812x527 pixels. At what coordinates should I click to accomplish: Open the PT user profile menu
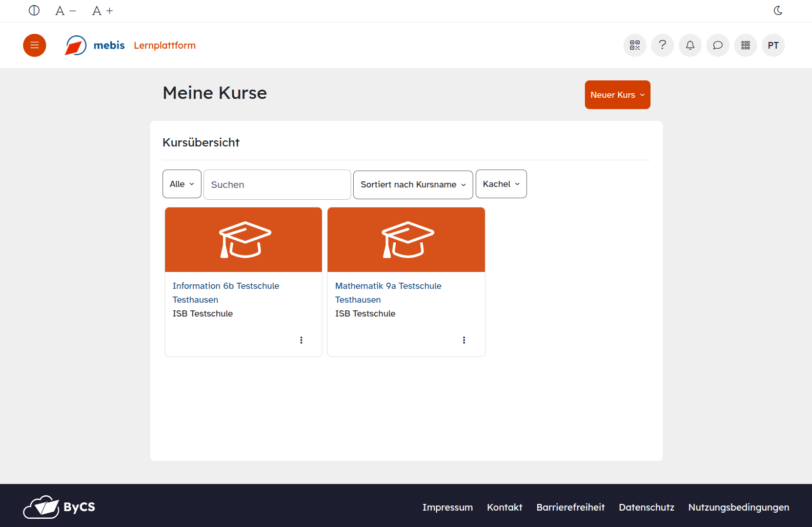pos(773,45)
